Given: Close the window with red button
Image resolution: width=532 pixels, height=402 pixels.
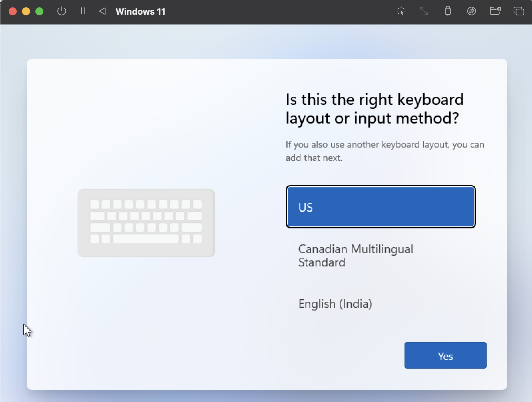Looking at the screenshot, I should pyautogui.click(x=13, y=11).
